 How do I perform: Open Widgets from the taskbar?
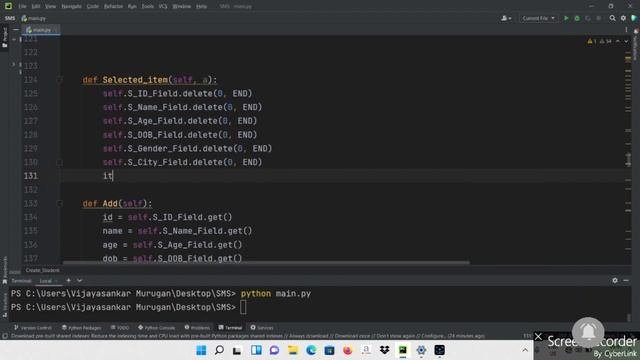[256, 350]
